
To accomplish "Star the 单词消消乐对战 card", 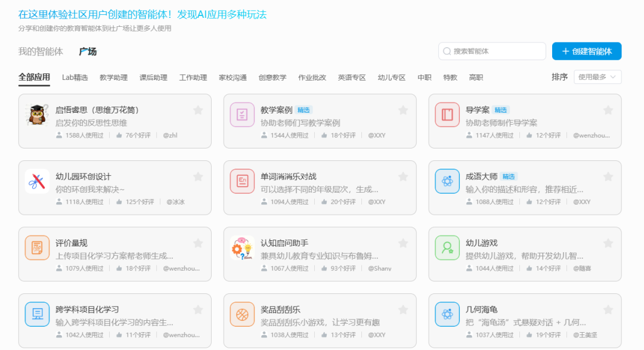I will (403, 176).
